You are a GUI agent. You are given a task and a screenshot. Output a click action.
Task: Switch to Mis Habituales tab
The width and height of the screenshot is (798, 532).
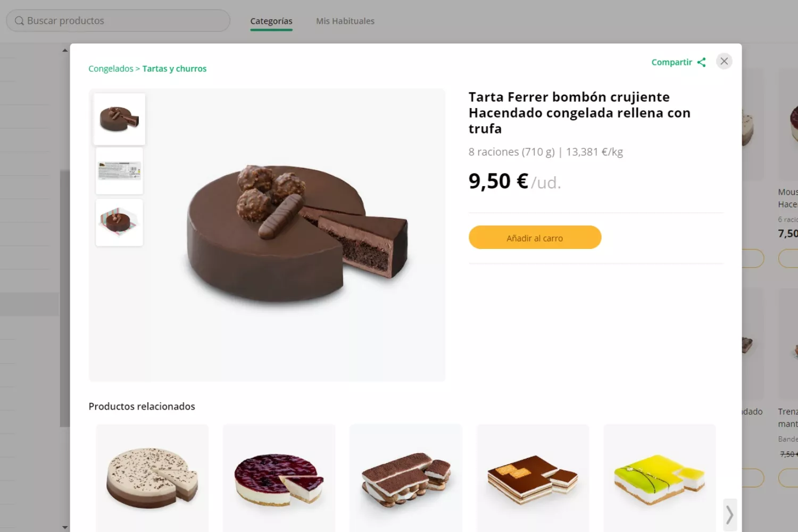(x=345, y=21)
